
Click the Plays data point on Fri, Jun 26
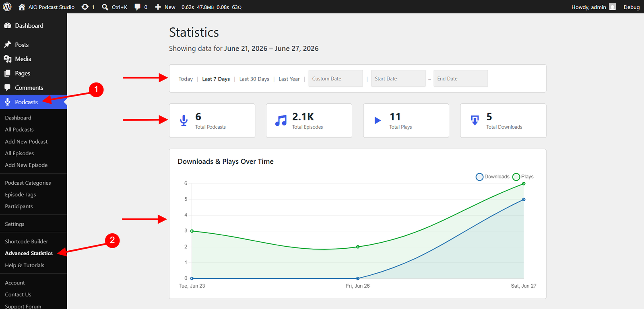(x=358, y=247)
